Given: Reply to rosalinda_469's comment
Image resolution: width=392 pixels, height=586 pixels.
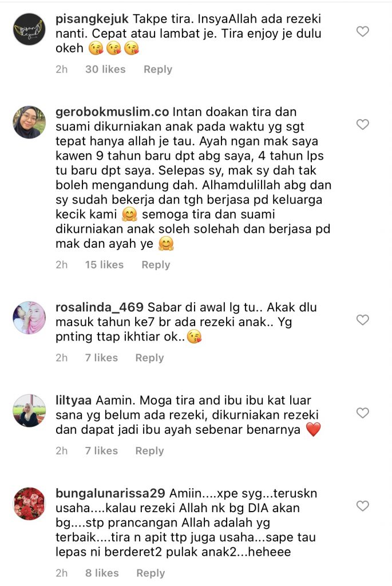Looking at the screenshot, I should tap(149, 358).
